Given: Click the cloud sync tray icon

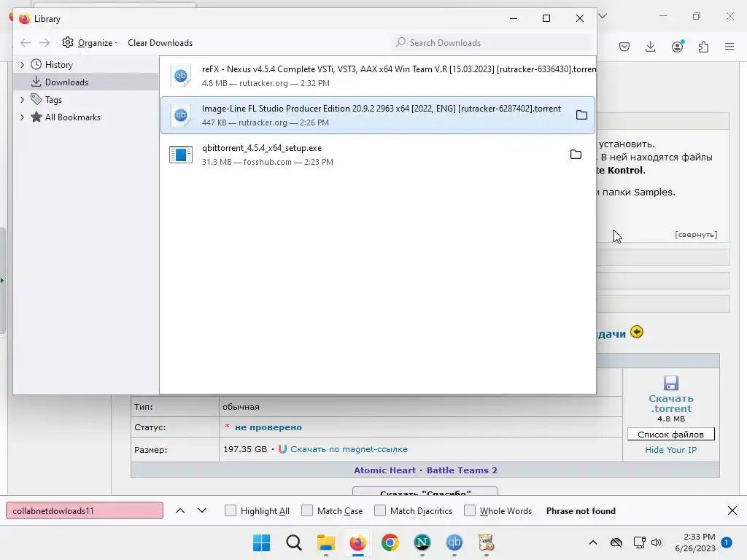Looking at the screenshot, I should (x=616, y=542).
